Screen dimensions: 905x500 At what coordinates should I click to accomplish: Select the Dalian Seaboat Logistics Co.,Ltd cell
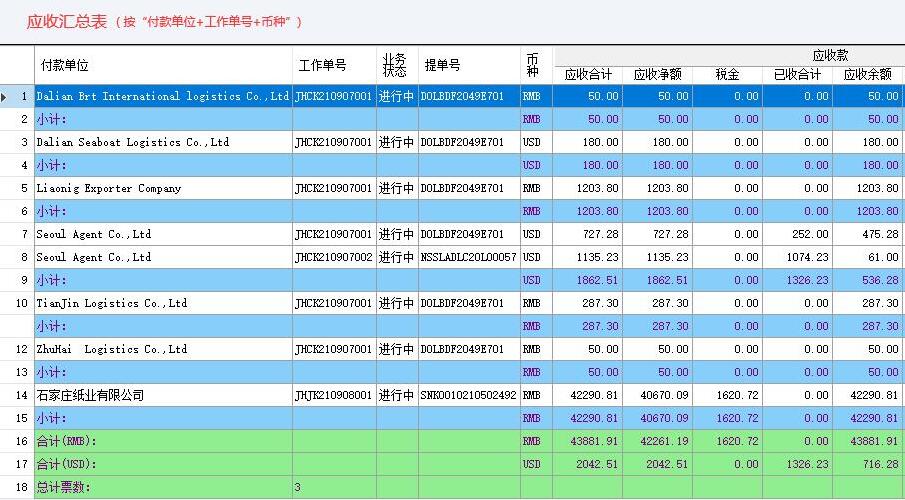133,142
